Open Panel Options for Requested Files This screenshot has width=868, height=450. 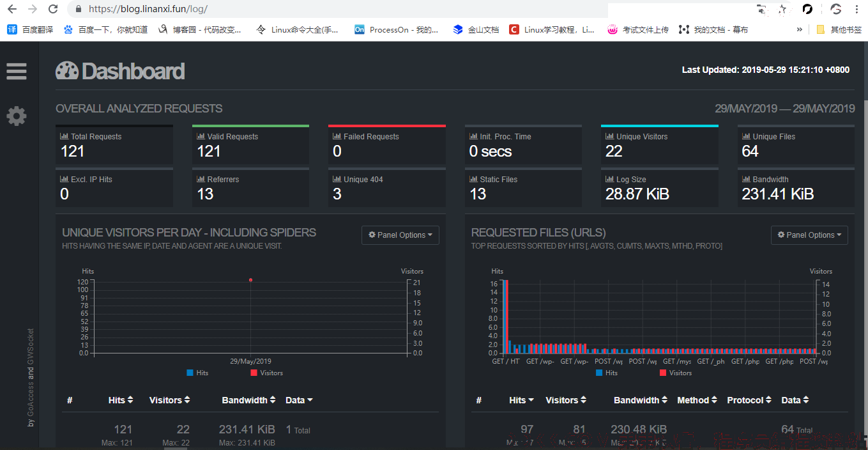tap(809, 235)
